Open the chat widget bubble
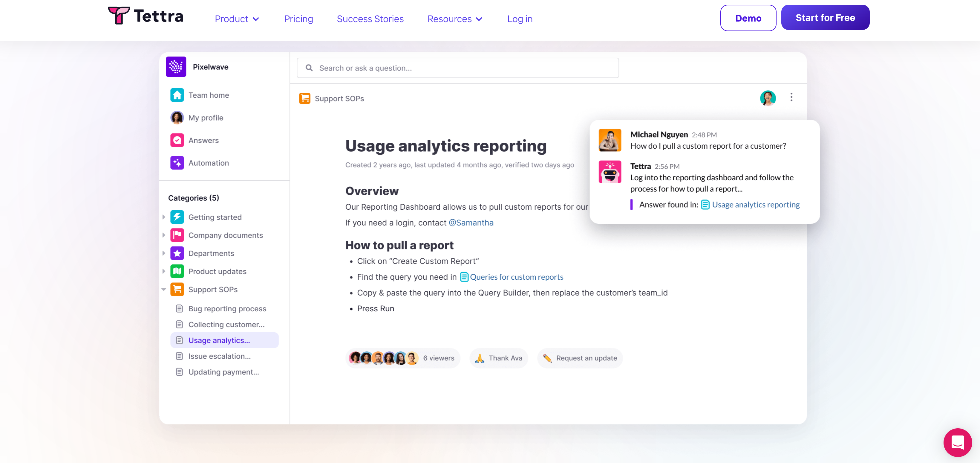 click(957, 442)
